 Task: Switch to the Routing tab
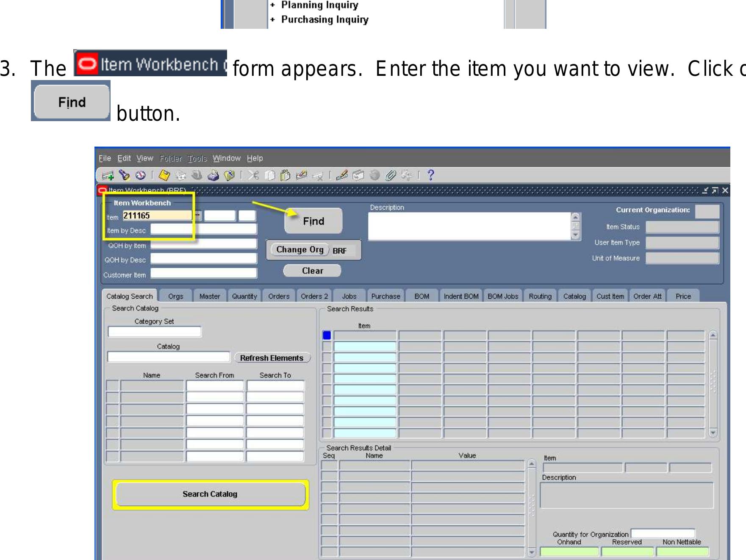tap(540, 296)
